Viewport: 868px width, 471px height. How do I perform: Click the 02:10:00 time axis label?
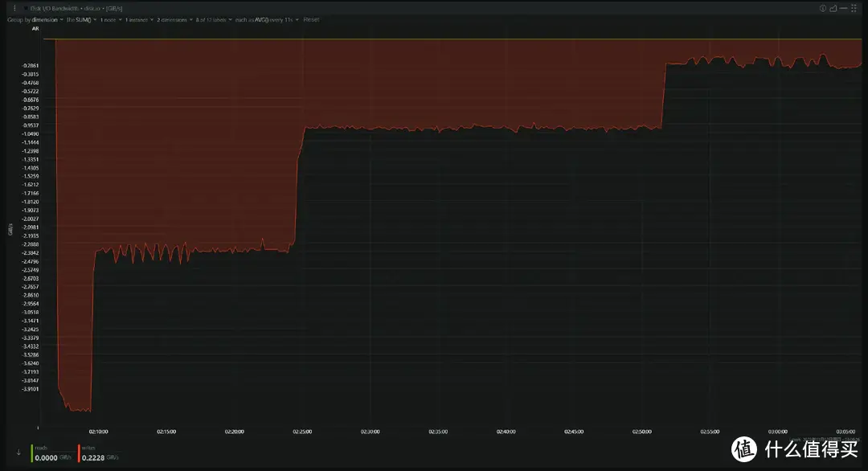[99, 432]
